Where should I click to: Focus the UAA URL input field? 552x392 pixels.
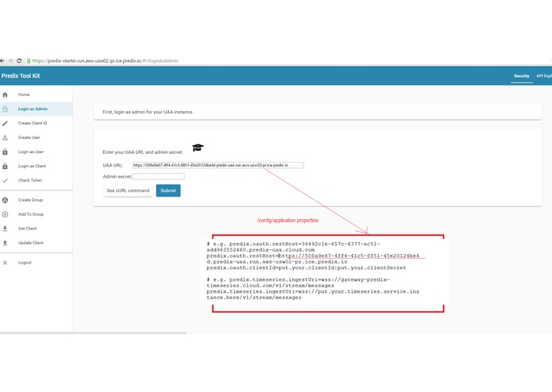click(x=218, y=165)
